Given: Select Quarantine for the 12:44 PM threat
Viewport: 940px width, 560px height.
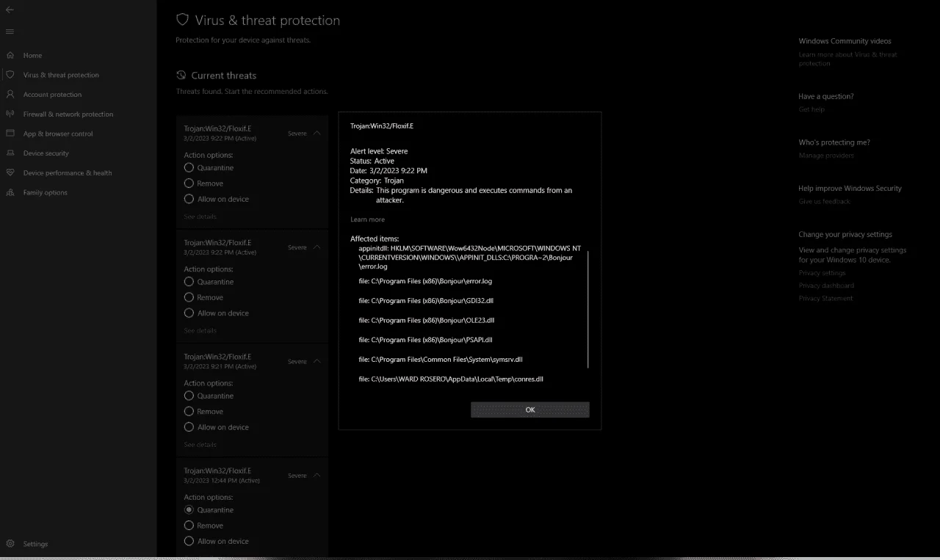Looking at the screenshot, I should point(189,509).
